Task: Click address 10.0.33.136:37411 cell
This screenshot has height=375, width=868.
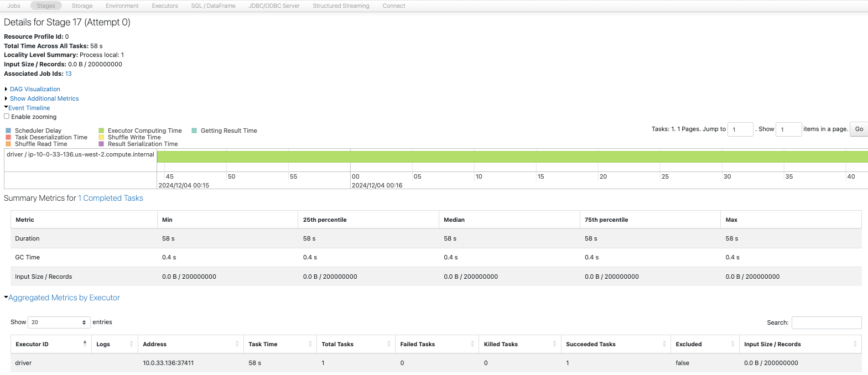Action: pyautogui.click(x=168, y=363)
